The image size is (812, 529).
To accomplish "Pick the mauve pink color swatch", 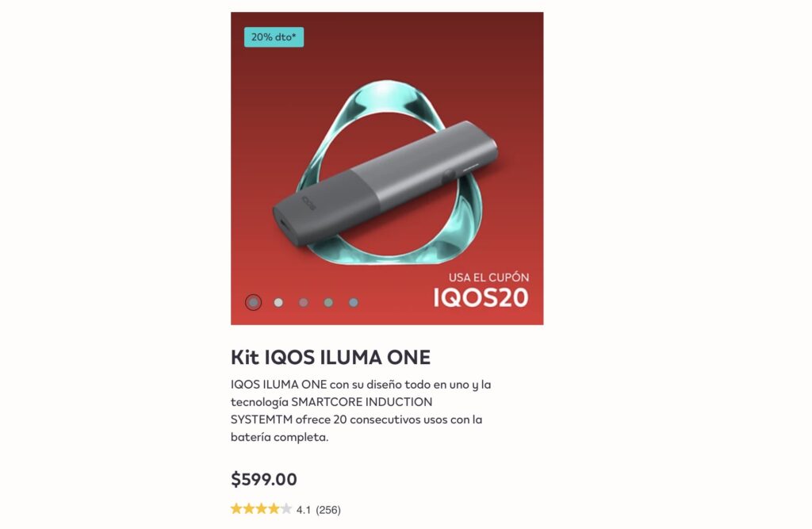I will 304,303.
